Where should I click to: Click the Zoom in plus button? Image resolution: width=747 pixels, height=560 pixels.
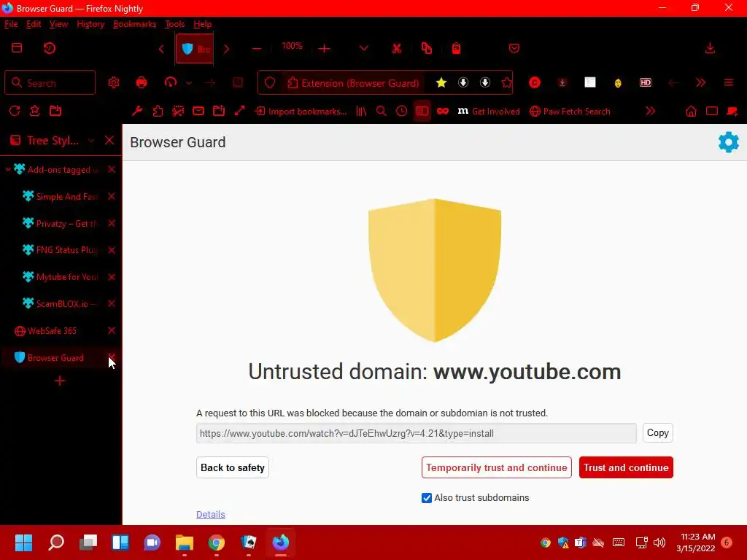324,48
